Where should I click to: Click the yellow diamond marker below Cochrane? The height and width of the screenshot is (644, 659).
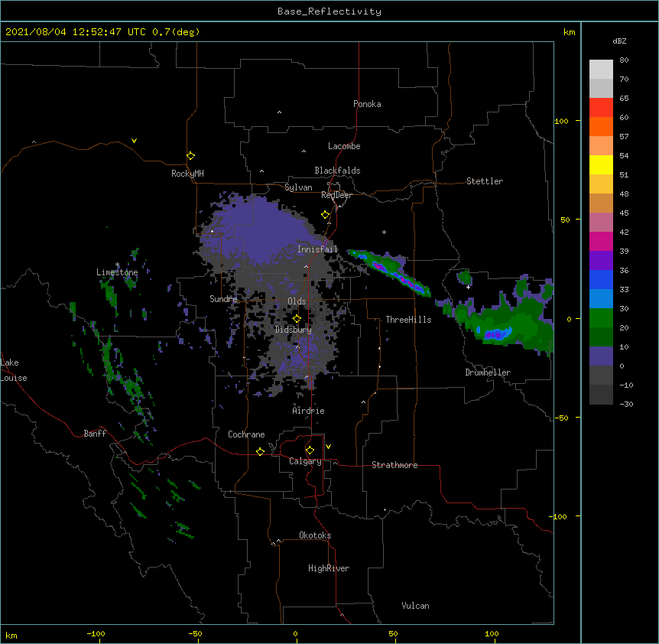click(x=260, y=451)
